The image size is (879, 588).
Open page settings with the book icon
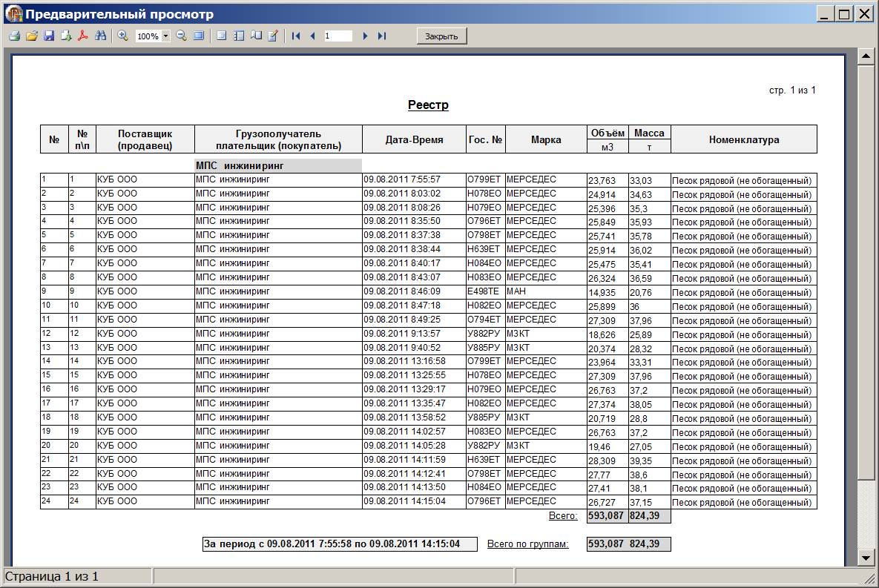click(x=256, y=36)
